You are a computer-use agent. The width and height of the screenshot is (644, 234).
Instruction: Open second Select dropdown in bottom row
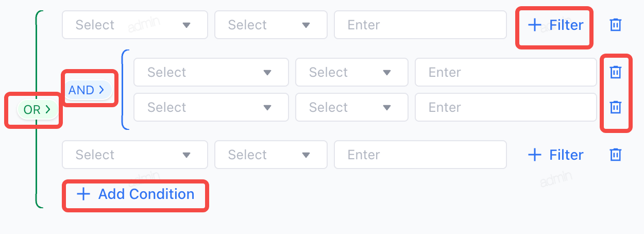(x=271, y=155)
